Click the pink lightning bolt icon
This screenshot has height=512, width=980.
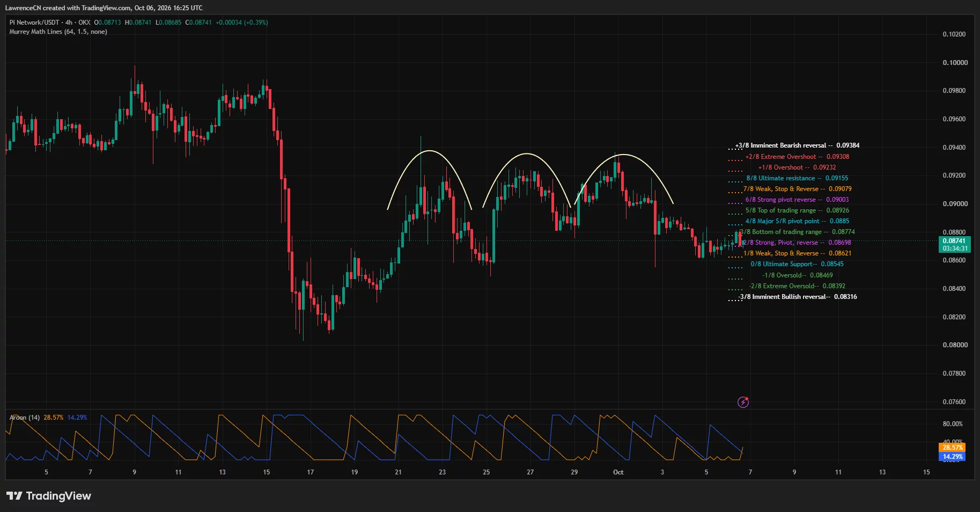click(743, 402)
